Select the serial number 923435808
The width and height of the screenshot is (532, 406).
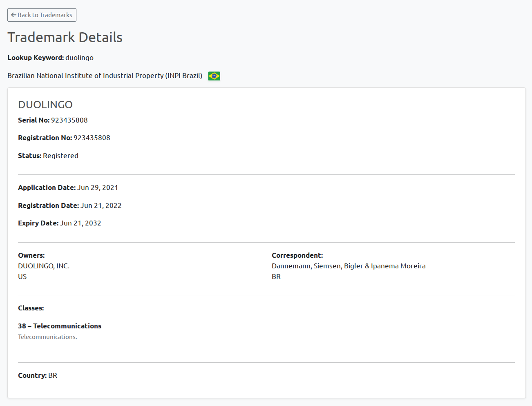click(69, 120)
